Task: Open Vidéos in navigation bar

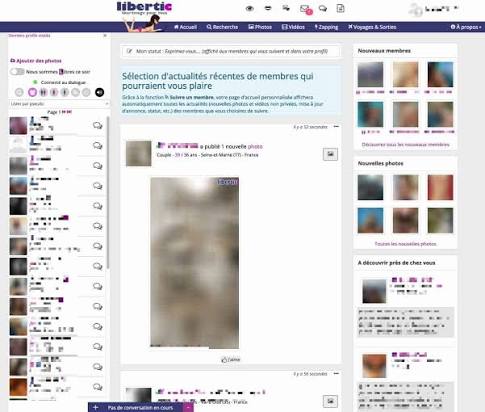Action: pyautogui.click(x=293, y=27)
